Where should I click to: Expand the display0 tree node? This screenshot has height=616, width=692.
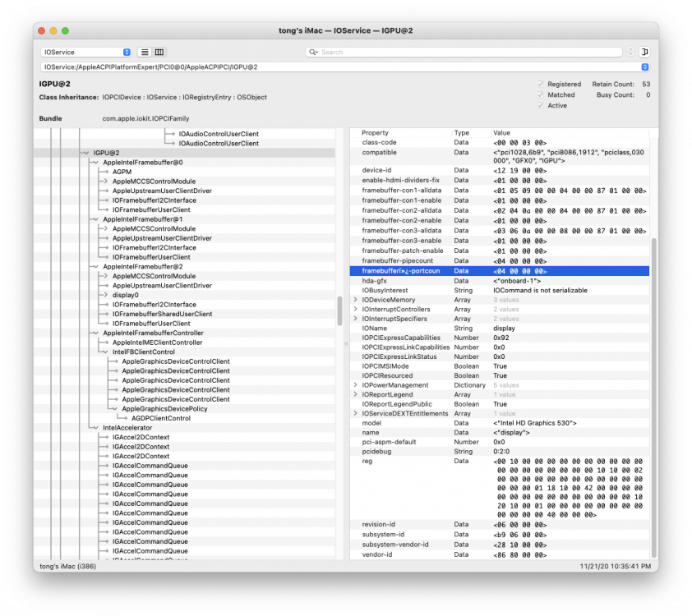pyautogui.click(x=105, y=295)
